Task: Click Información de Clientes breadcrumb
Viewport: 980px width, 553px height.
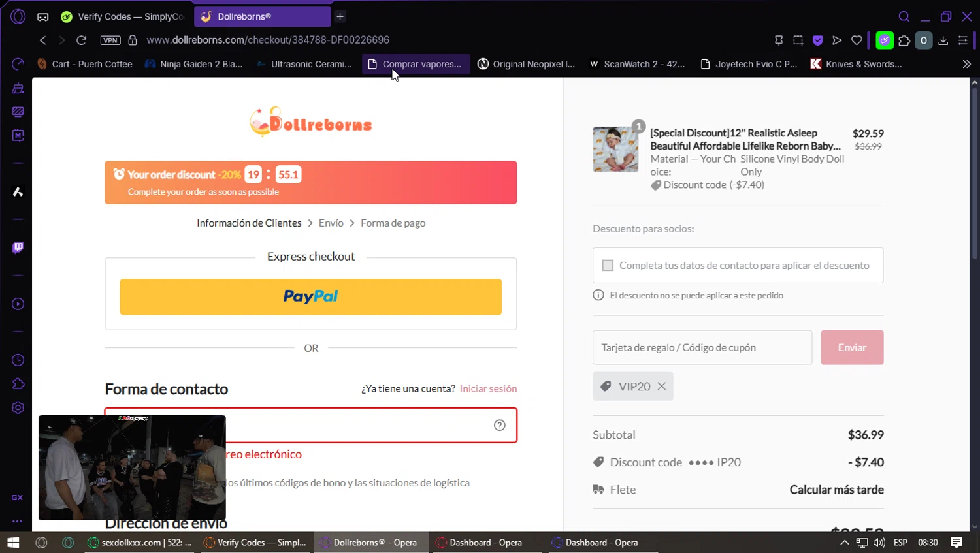Action: (x=249, y=223)
